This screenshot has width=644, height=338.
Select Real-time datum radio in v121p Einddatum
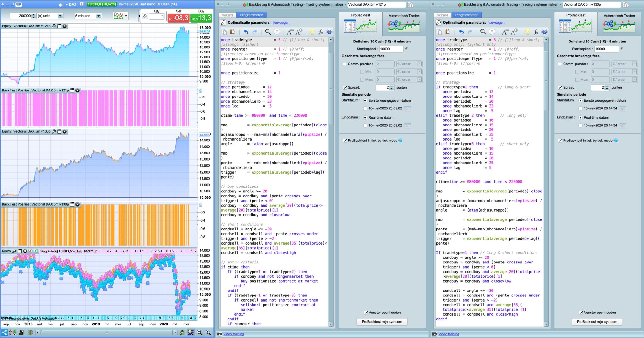click(x=365, y=117)
